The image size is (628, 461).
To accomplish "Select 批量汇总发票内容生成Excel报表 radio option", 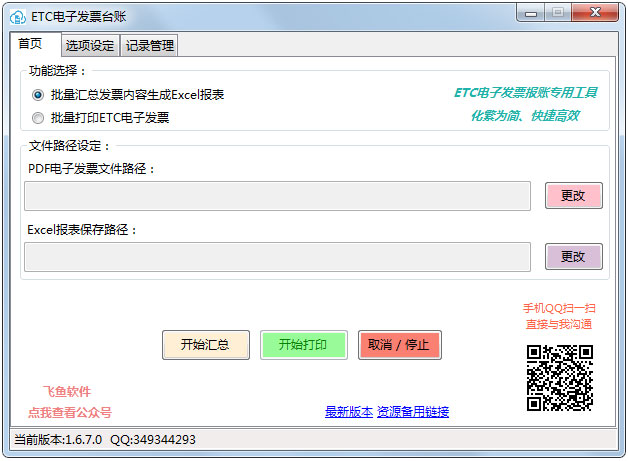I will 127,95.
